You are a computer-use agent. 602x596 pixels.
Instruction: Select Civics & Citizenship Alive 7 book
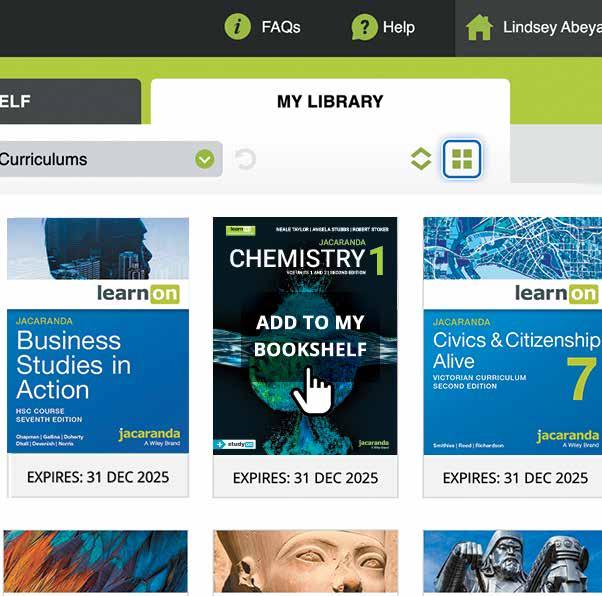click(x=513, y=357)
